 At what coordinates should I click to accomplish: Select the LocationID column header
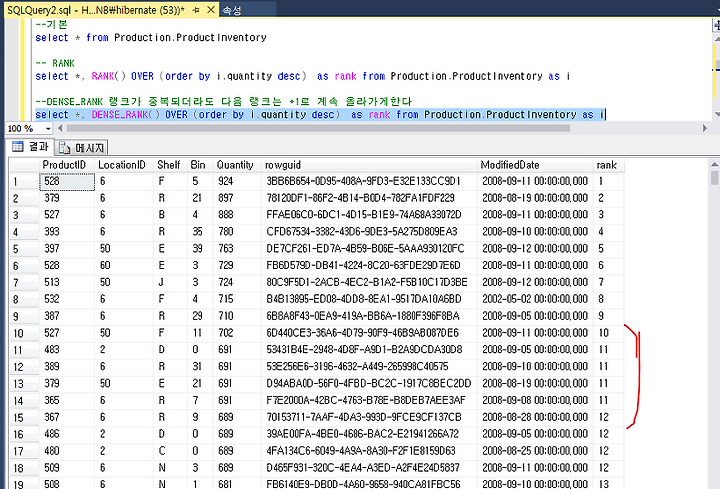124,165
